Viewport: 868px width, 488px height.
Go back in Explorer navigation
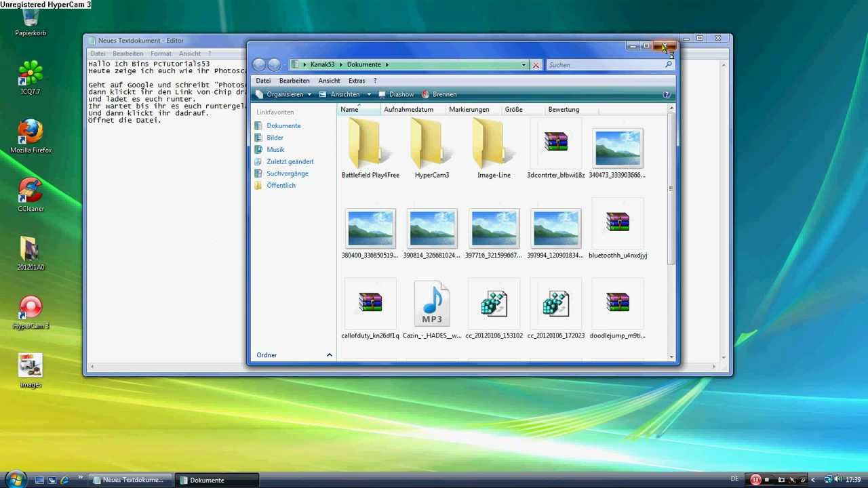[258, 64]
